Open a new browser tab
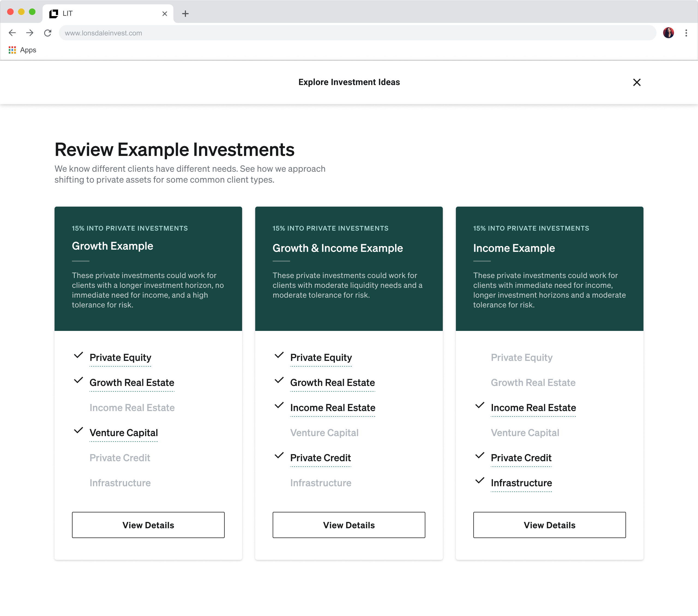The height and width of the screenshot is (616, 698). (185, 14)
